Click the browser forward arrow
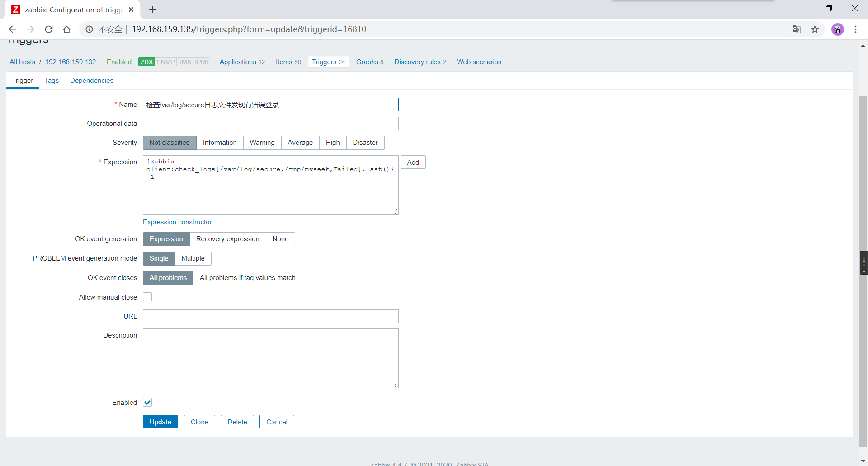The image size is (868, 466). click(x=30, y=29)
